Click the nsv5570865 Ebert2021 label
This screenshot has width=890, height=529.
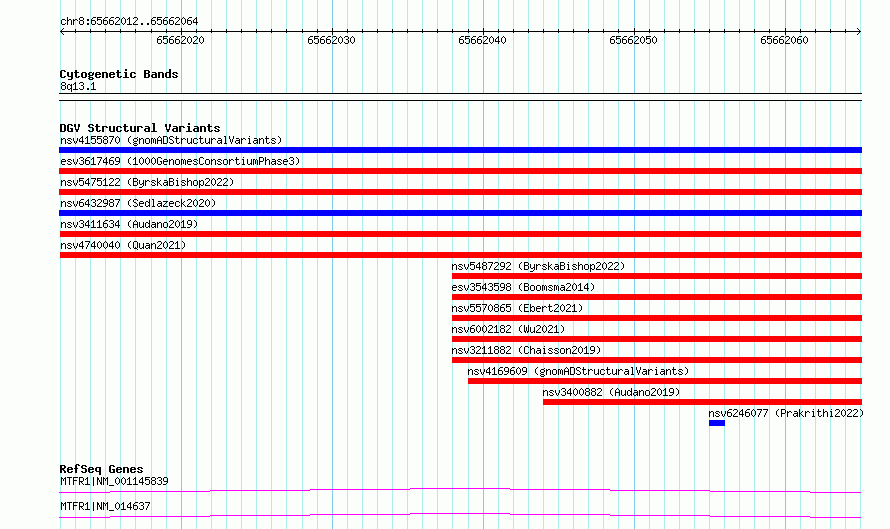click(x=517, y=308)
